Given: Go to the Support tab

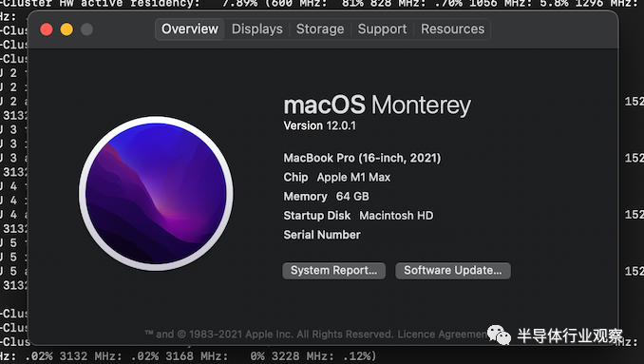Looking at the screenshot, I should coord(382,29).
